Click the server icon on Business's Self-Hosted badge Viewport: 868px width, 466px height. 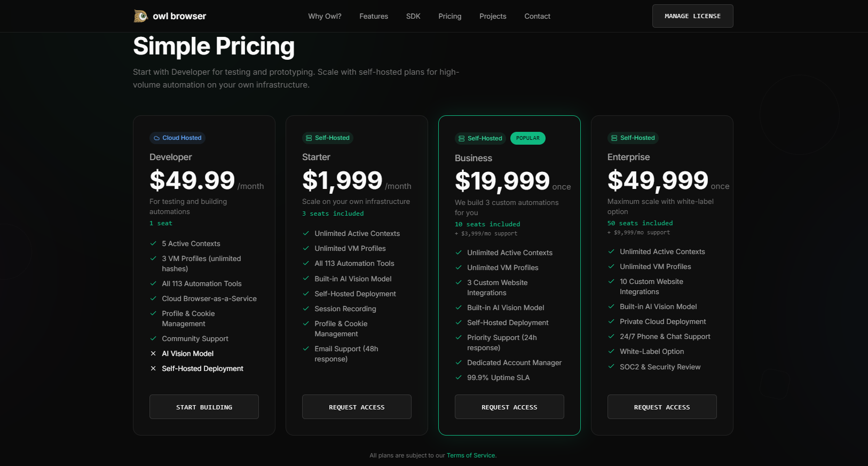[x=461, y=138]
